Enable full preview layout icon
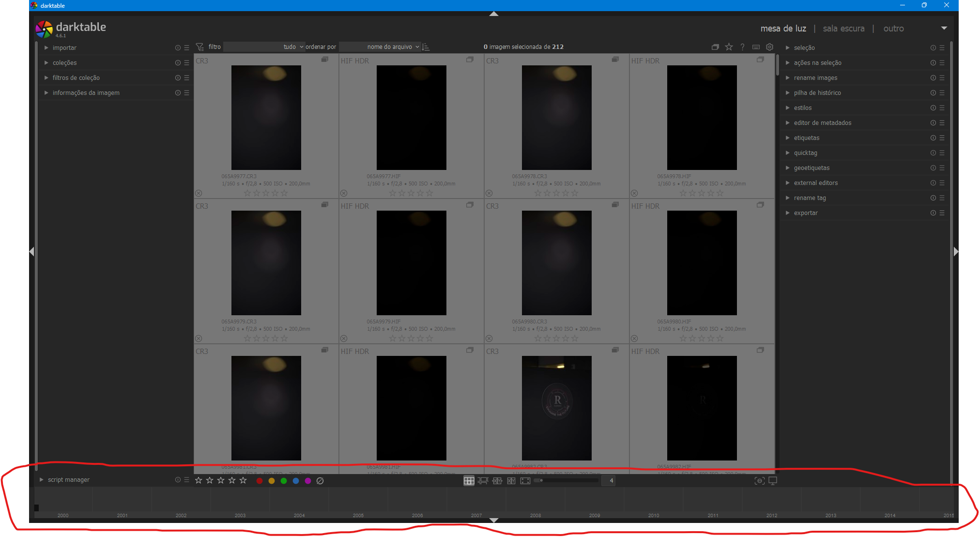This screenshot has height=537, width=980. (x=525, y=481)
